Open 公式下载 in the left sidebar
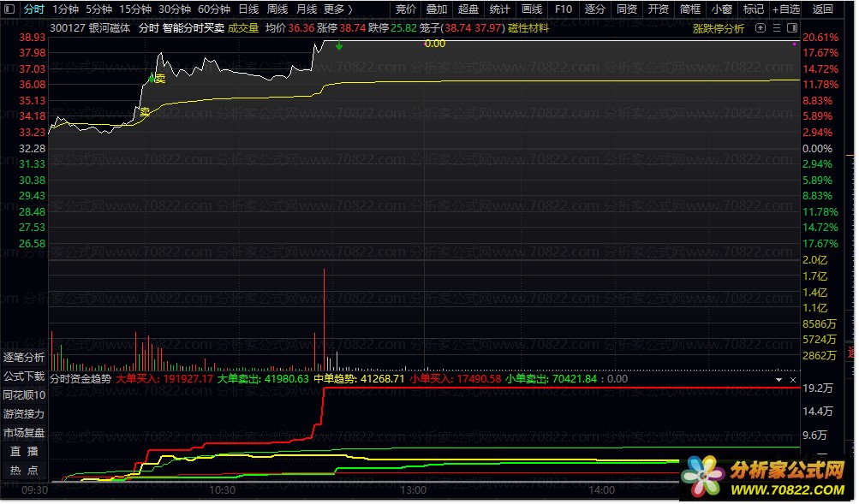Viewport: 859px width, 504px height. pos(24,377)
